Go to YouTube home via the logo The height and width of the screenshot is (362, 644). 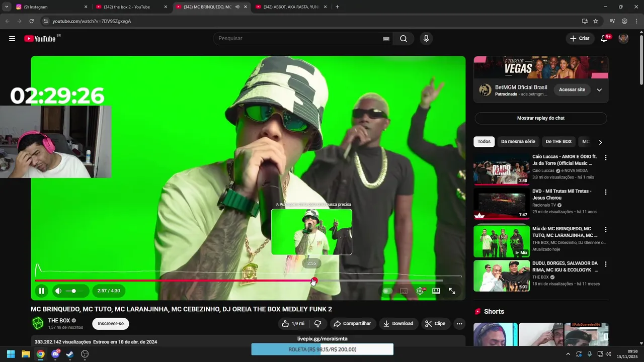[40, 39]
